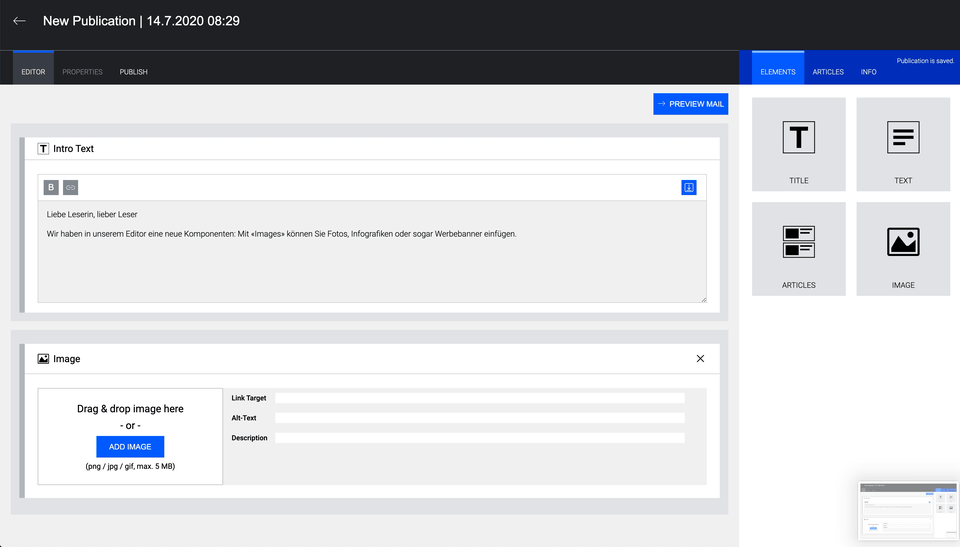
Task: Open the screenshot thumbnail preview
Action: [x=908, y=510]
